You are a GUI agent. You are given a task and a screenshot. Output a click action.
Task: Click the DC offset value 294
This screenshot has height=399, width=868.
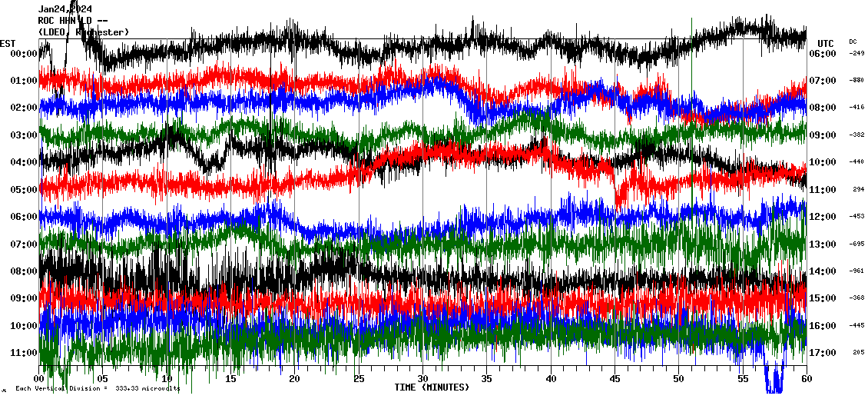[x=858, y=189]
